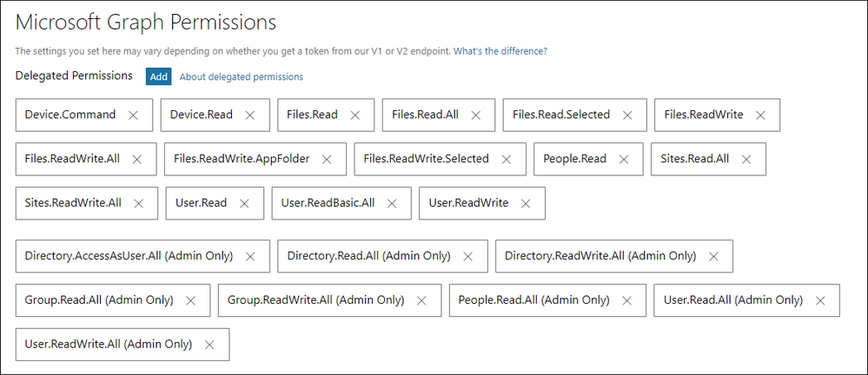Image resolution: width=868 pixels, height=375 pixels.
Task: Delete Group.ReadWrite.All admin permission
Action: point(422,301)
